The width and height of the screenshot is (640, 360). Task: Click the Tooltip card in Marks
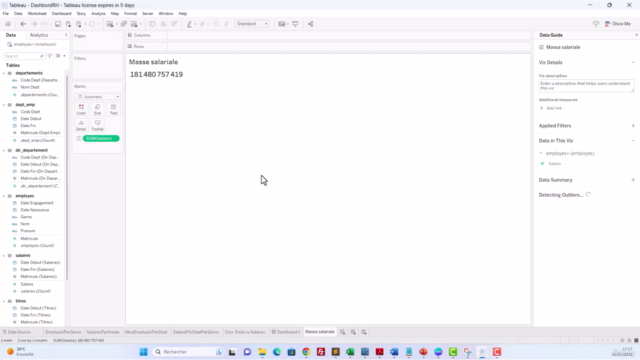pyautogui.click(x=98, y=125)
